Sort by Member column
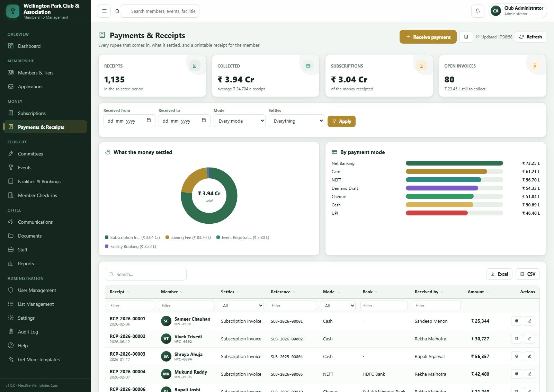This screenshot has width=554, height=392. click(x=172, y=292)
